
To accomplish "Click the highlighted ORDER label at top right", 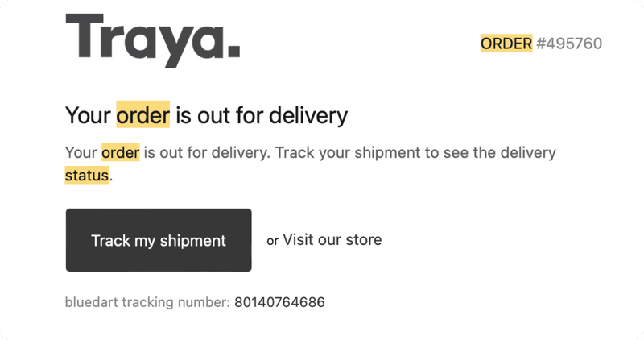I will tap(506, 44).
